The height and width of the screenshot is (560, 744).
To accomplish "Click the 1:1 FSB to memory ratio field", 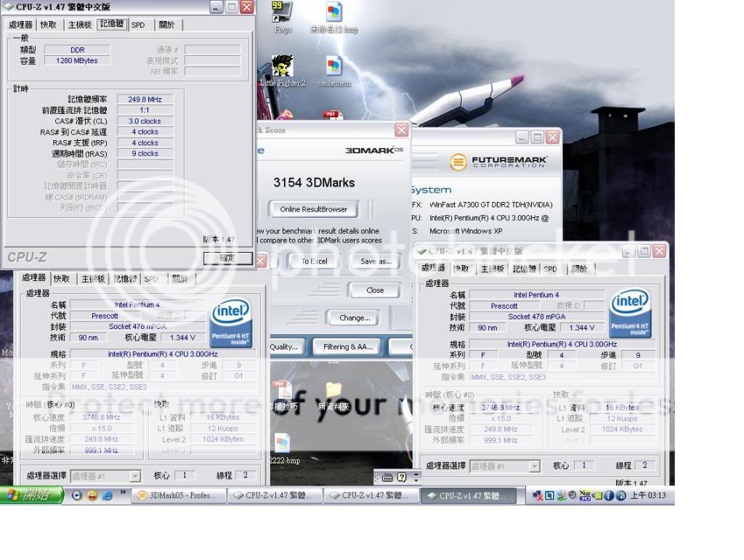I will [145, 110].
